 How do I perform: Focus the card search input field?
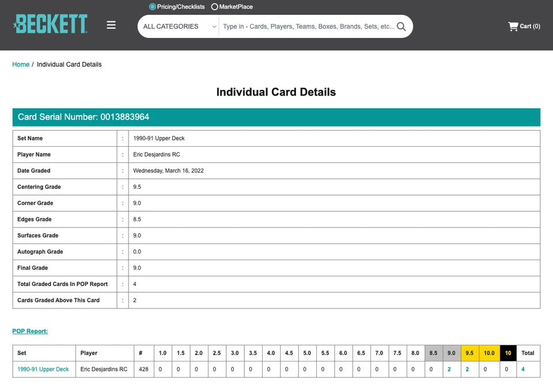309,26
